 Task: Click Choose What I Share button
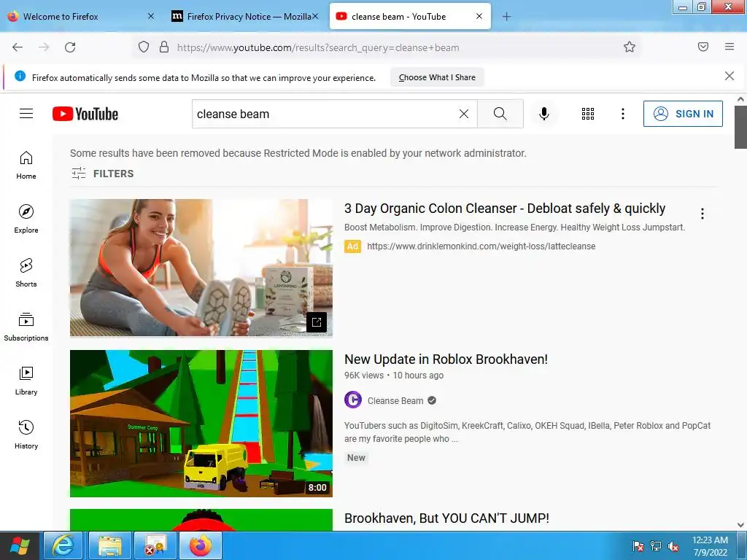pos(437,77)
